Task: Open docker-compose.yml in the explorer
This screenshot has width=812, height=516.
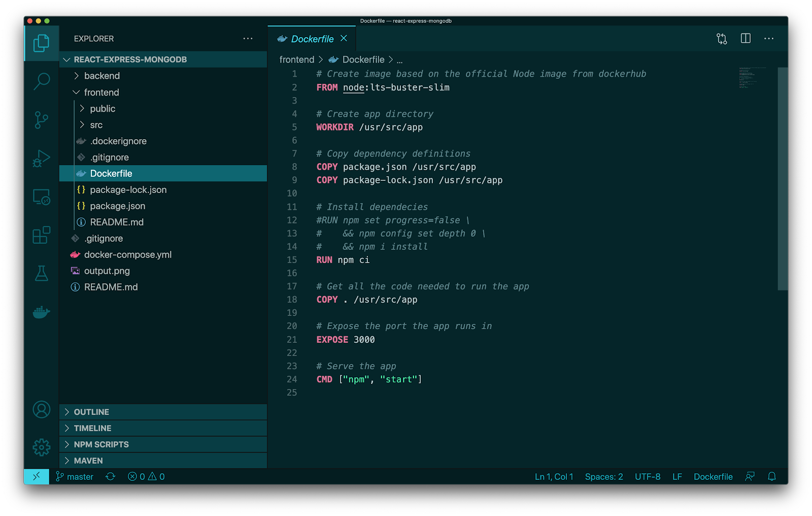Action: [127, 254]
